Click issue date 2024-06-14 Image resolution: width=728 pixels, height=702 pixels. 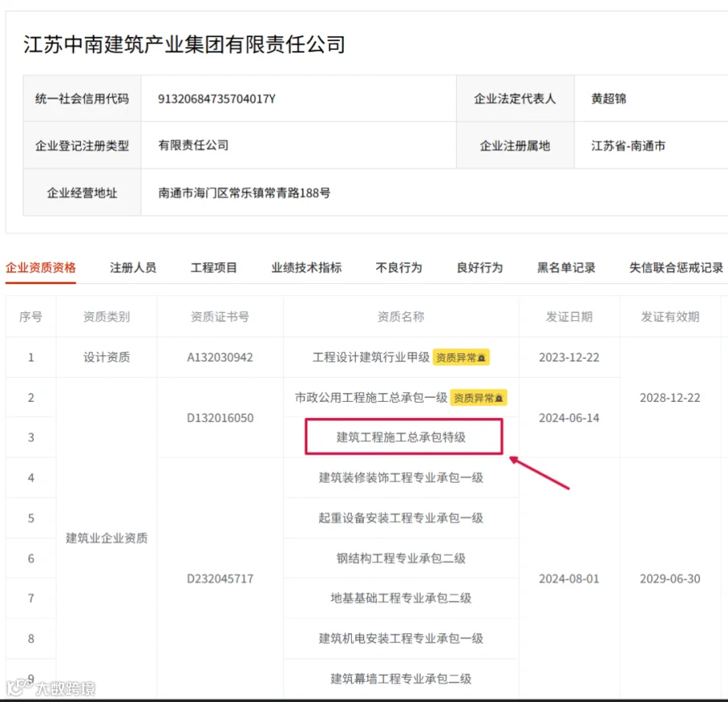(569, 418)
